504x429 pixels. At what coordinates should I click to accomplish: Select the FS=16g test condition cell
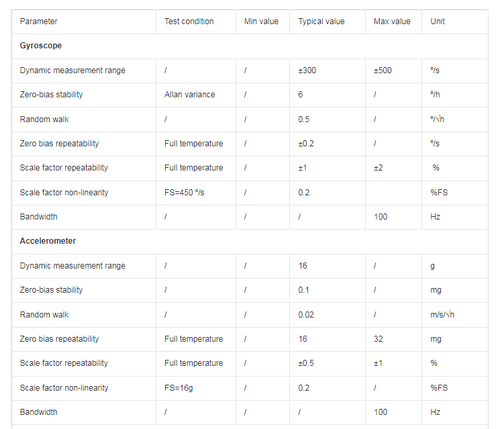[x=196, y=388]
